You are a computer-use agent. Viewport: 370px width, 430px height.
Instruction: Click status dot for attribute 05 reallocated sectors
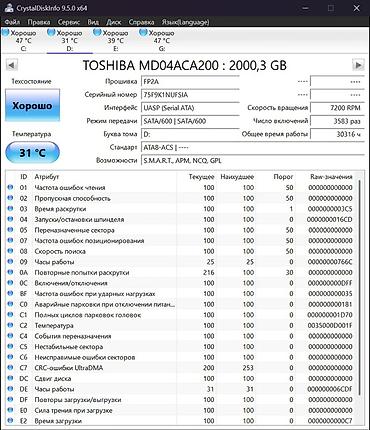10,230
